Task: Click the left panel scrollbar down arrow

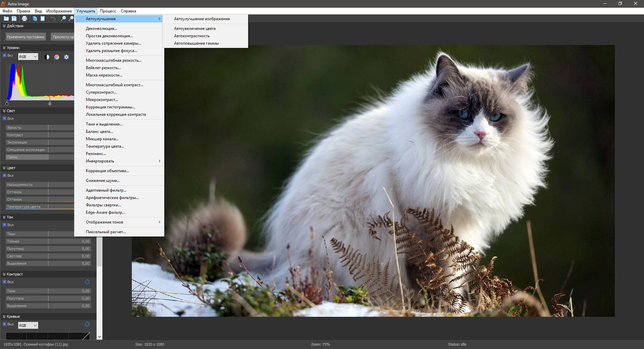Action: 99,337
